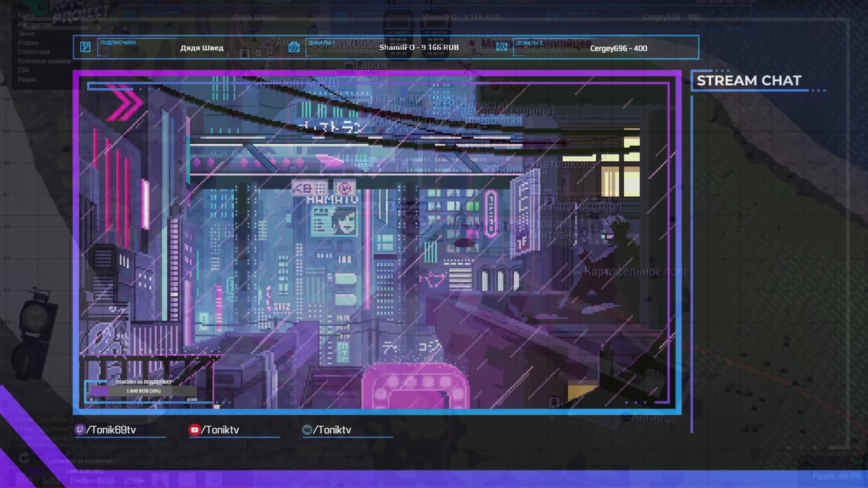Image resolution: width=868 pixels, height=488 pixels.
Task: Click the camera icon beside Донаты 1
Action: pyautogui.click(x=294, y=47)
